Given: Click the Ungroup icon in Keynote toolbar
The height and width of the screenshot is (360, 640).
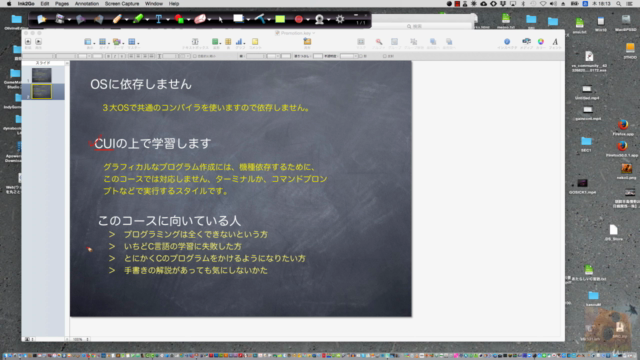Looking at the screenshot, I should 413,42.
